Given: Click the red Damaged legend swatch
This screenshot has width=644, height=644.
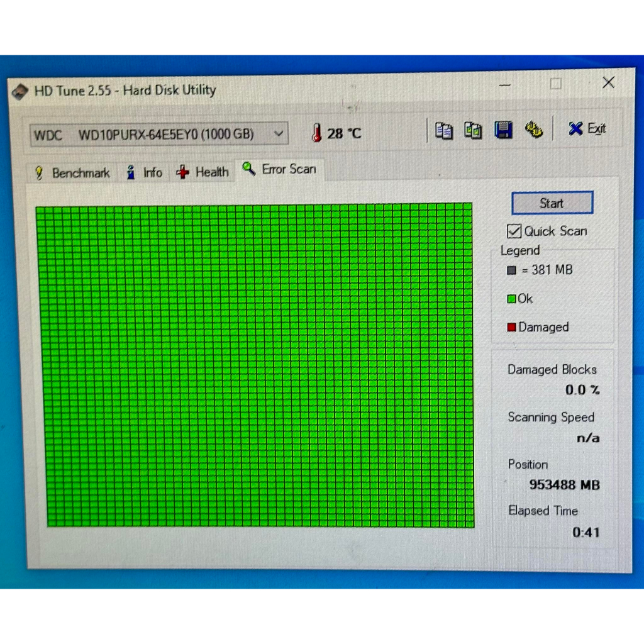Looking at the screenshot, I should click(511, 327).
